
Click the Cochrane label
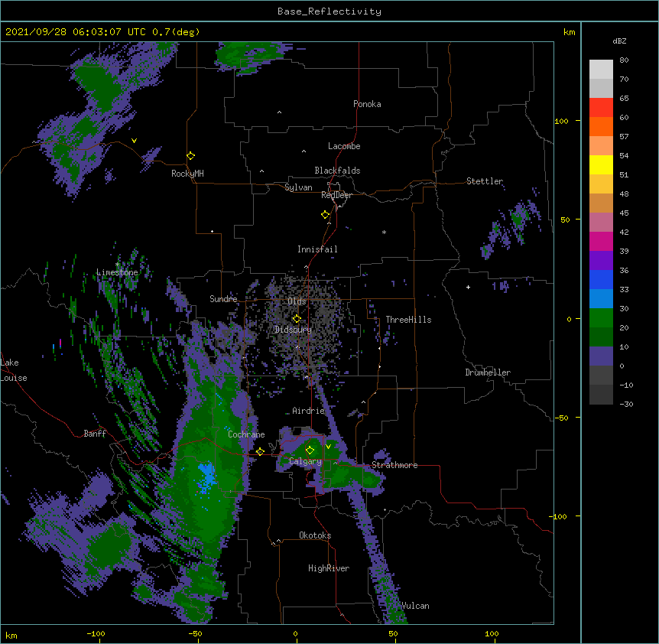point(246,434)
